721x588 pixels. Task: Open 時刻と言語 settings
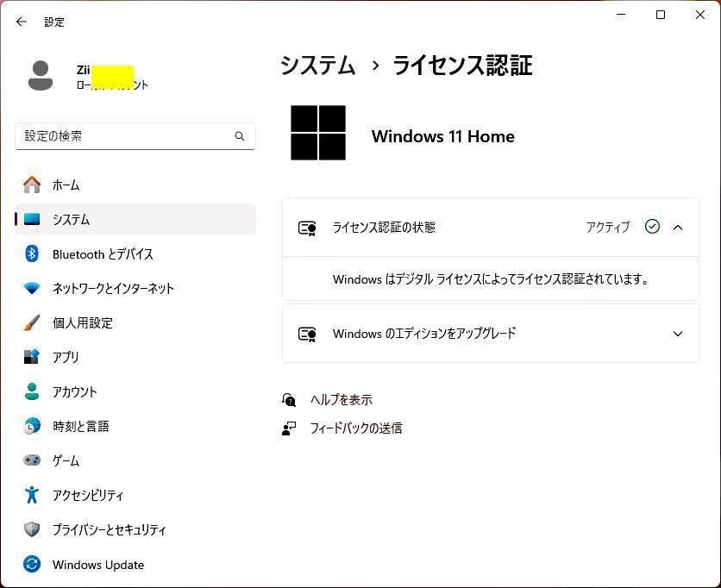(31, 426)
